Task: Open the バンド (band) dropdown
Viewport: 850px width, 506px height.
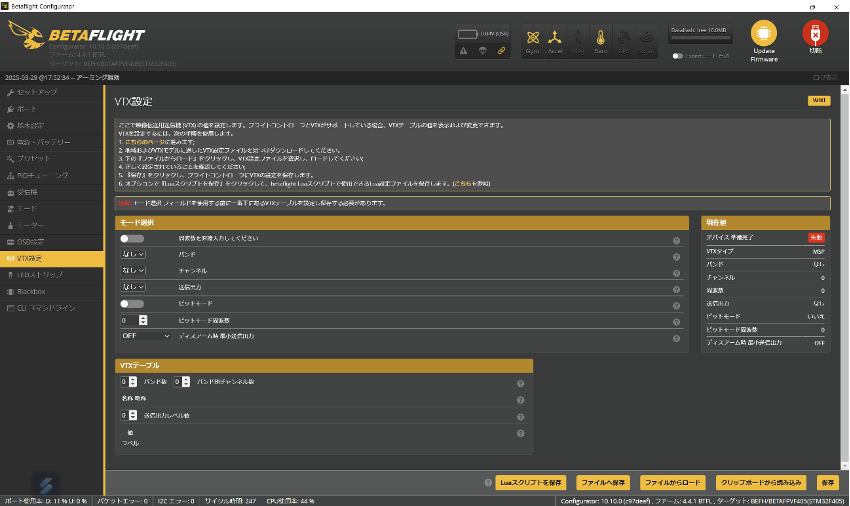Action: (133, 254)
